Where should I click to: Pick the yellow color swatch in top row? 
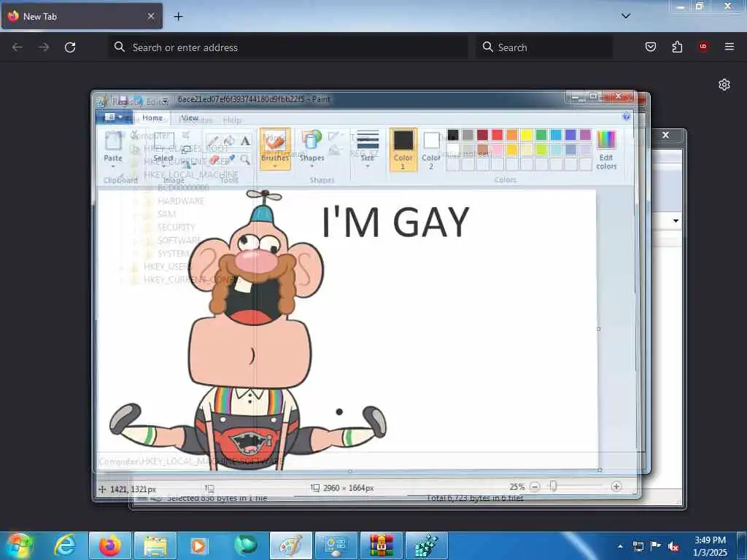coord(527,135)
